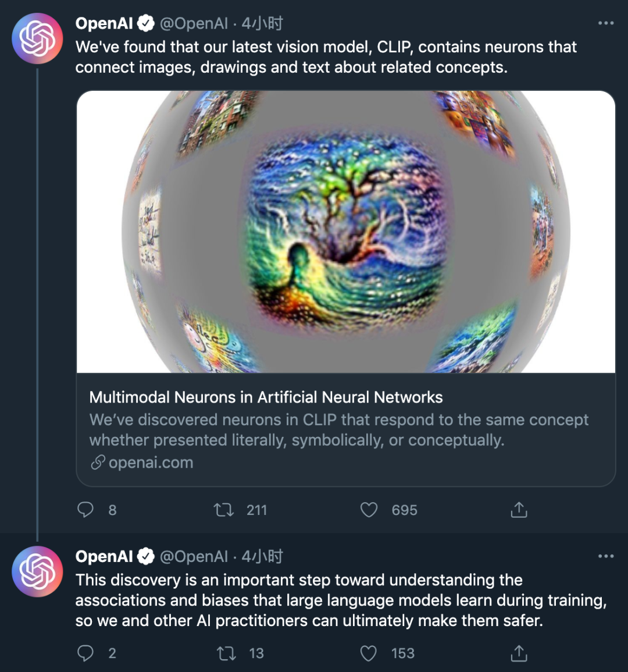Image resolution: width=628 pixels, height=672 pixels.
Task: Click OpenAI avatar on second tweet
Action: point(37,571)
